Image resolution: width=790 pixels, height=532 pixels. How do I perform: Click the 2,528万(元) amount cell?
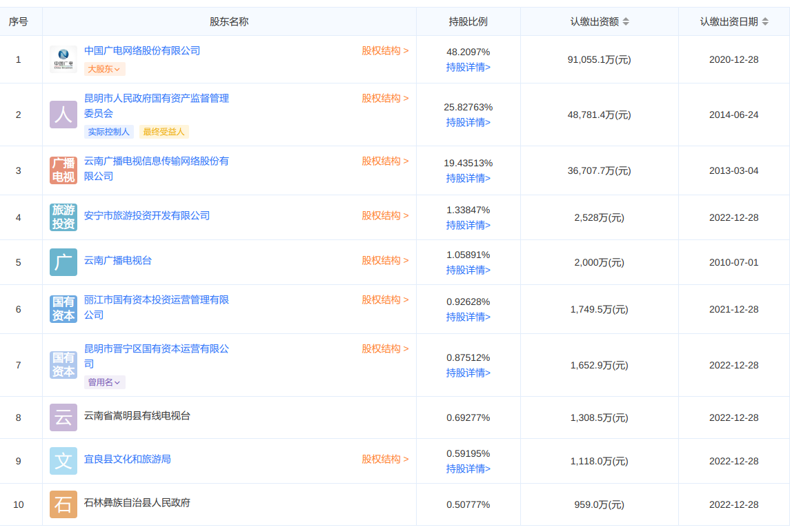[599, 217]
